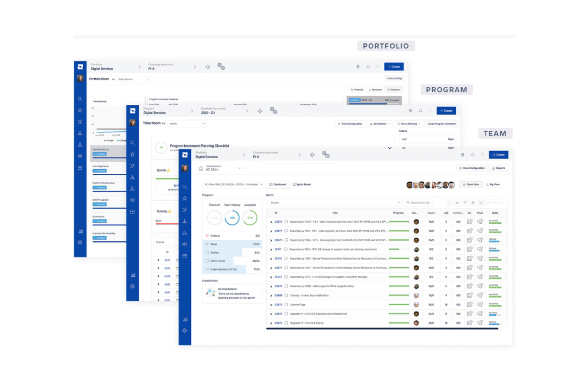588x385 pixels.
Task: Open View Configuration in Team window
Action: (x=472, y=168)
